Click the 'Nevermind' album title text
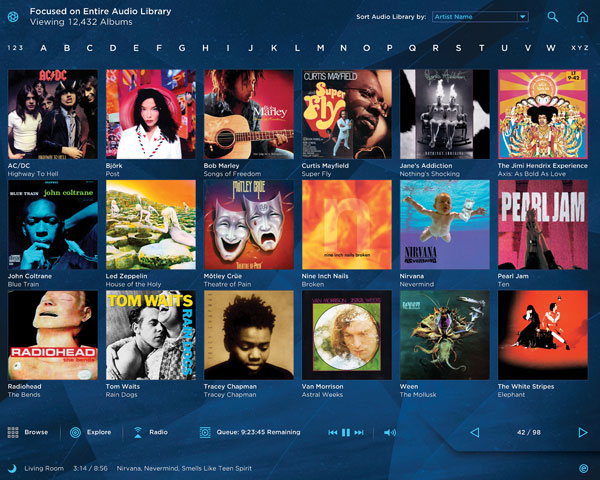This screenshot has width=600, height=480. click(417, 284)
